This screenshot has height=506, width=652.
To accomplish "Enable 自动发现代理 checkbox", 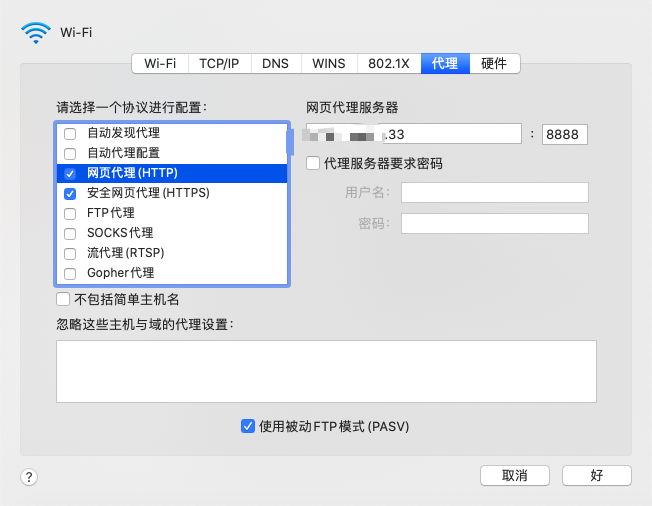I will [70, 134].
